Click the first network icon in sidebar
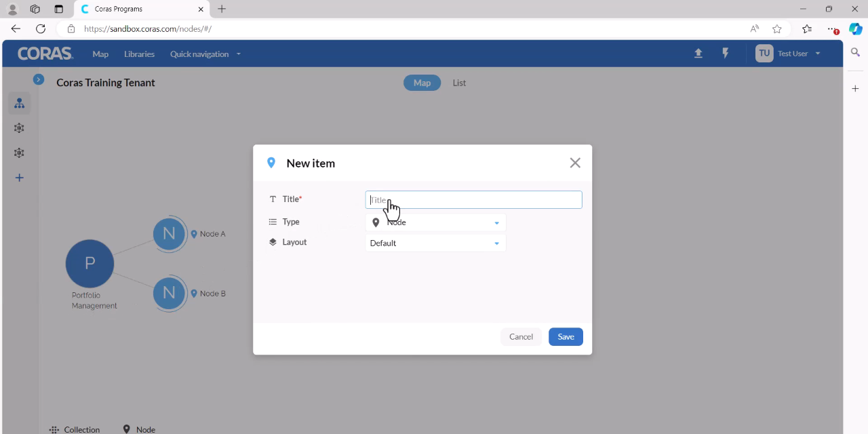 pyautogui.click(x=19, y=128)
